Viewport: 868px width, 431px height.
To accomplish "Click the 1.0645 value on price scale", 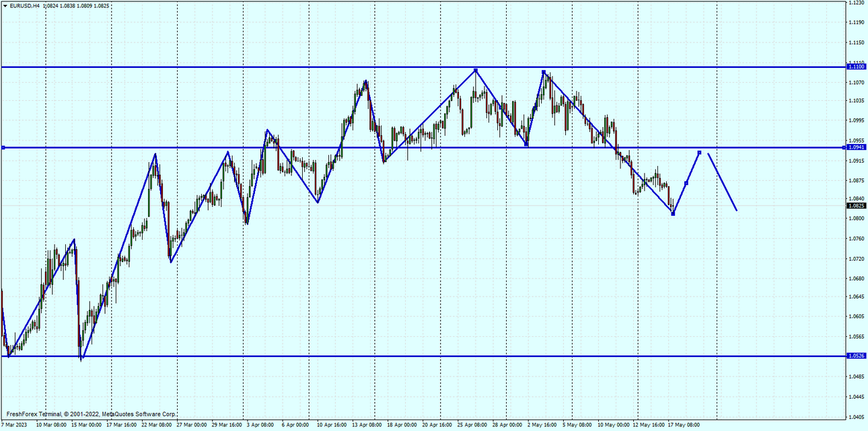I will (x=857, y=297).
